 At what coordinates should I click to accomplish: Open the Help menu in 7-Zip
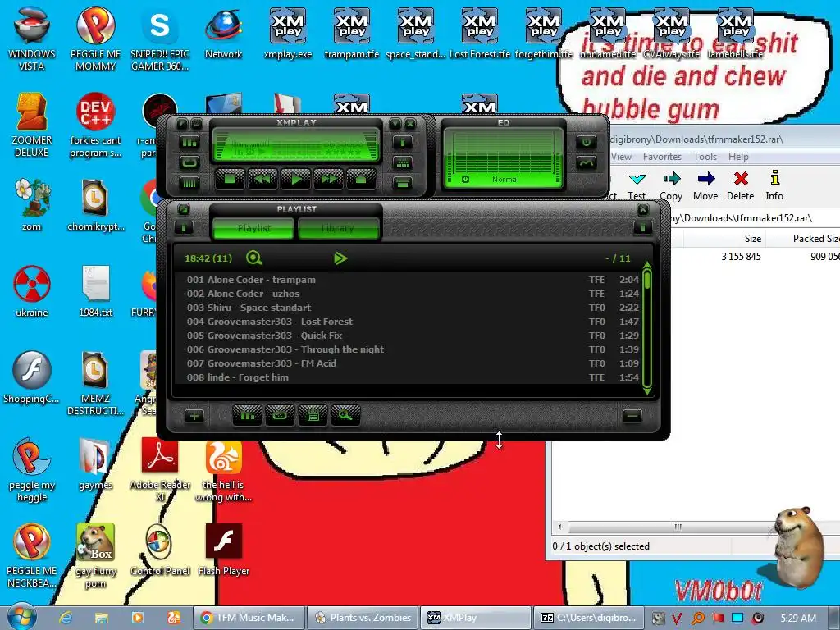coord(738,157)
